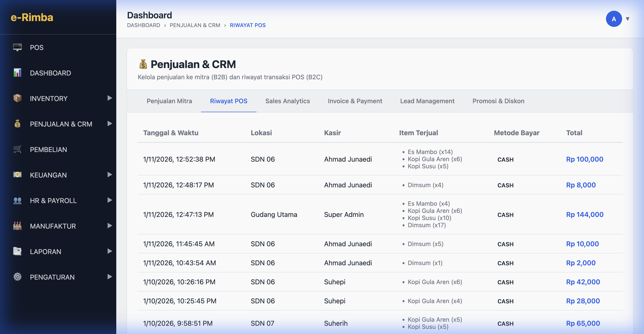Click the money bag icon beside Penjualan & CRM menu
Viewport: 644px width, 334px height.
pyautogui.click(x=17, y=124)
